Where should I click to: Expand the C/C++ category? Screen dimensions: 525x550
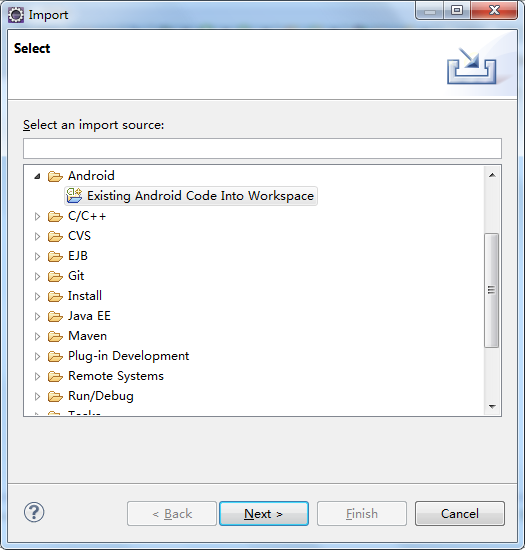37,216
